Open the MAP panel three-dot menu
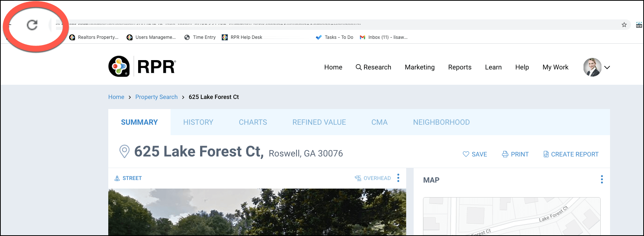 601,180
